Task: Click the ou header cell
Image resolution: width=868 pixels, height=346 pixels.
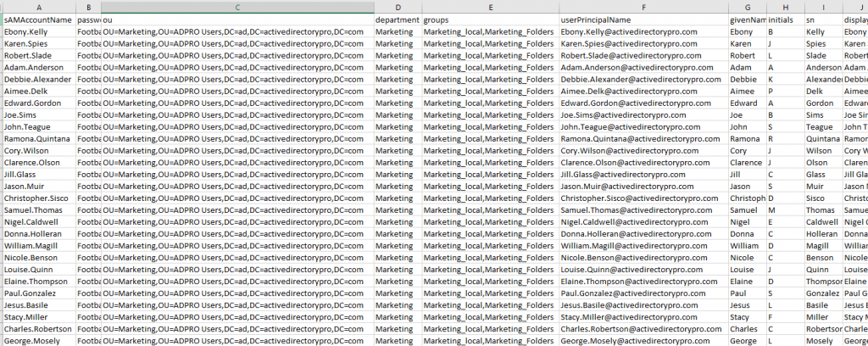Action: point(237,20)
